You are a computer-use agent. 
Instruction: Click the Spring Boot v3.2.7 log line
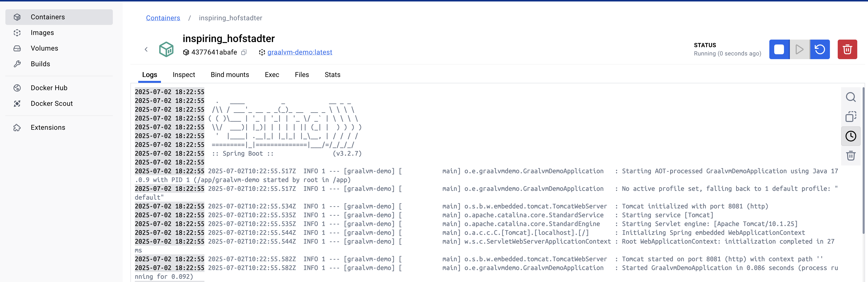[287, 153]
